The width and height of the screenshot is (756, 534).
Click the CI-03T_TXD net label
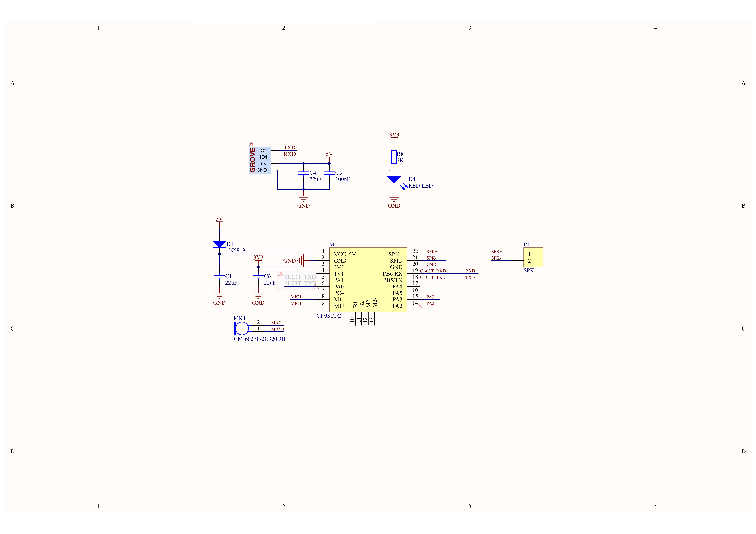click(x=433, y=278)
